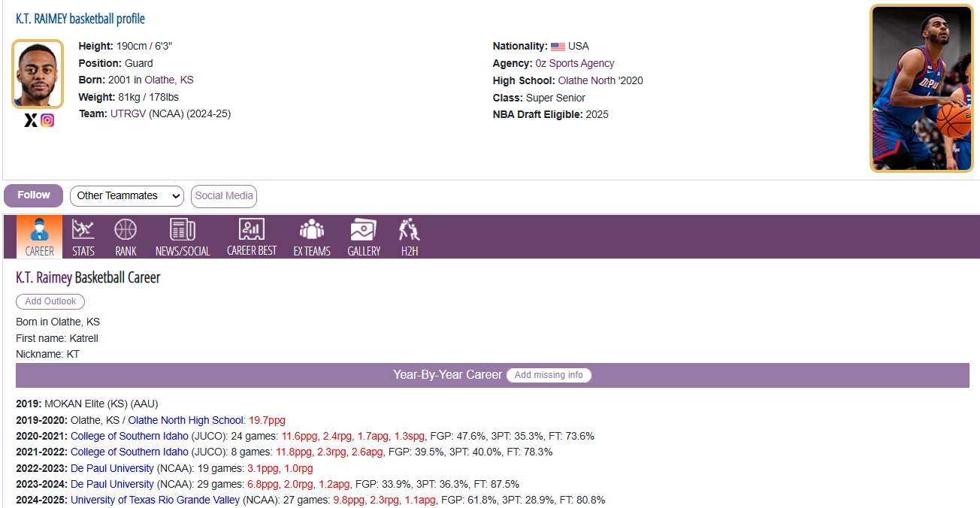Screen dimensions: 980x508
Task: Open University of Texas Rio Grande Valley link
Action: click(156, 500)
